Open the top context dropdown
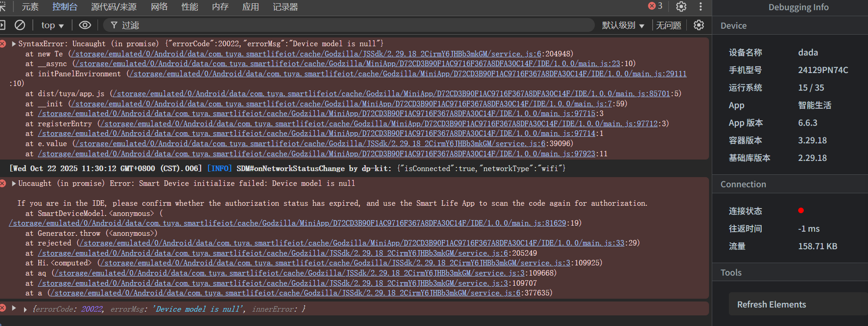This screenshot has width=868, height=326. (52, 25)
